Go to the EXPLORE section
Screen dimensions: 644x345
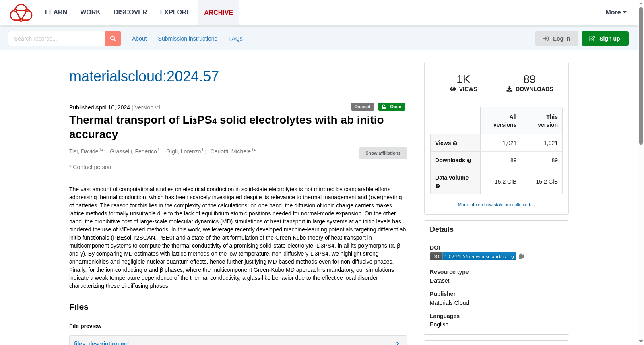point(175,12)
